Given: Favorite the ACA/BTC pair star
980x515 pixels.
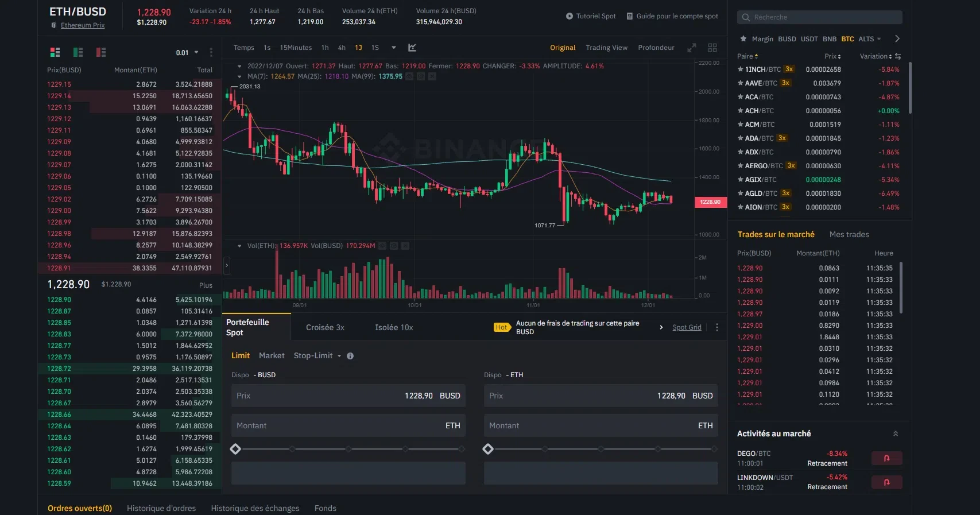Looking at the screenshot, I should pos(741,97).
